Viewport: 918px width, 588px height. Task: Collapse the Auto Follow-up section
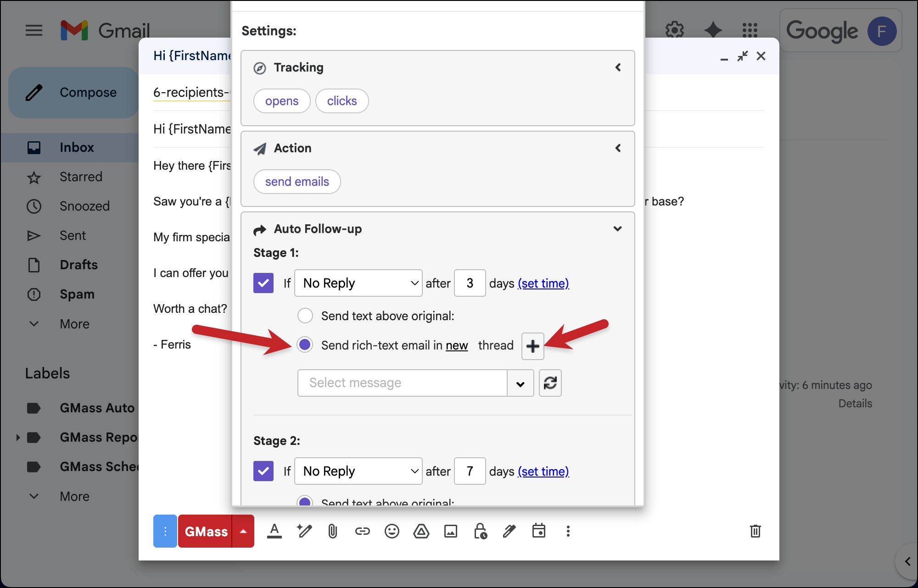click(617, 228)
